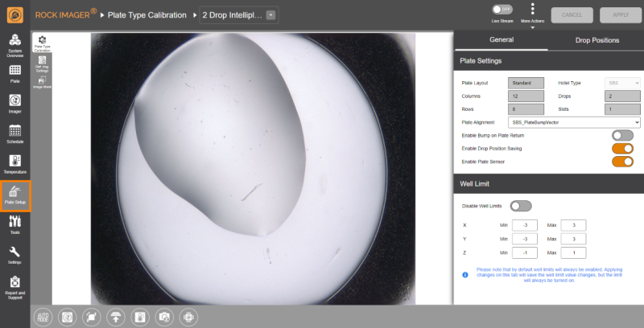The height and width of the screenshot is (328, 644).
Task: Open the Temperature section
Action: pyautogui.click(x=14, y=163)
